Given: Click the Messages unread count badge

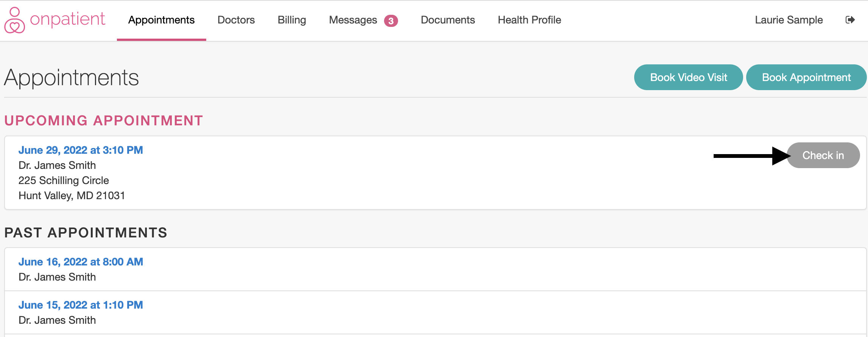Looking at the screenshot, I should tap(391, 20).
